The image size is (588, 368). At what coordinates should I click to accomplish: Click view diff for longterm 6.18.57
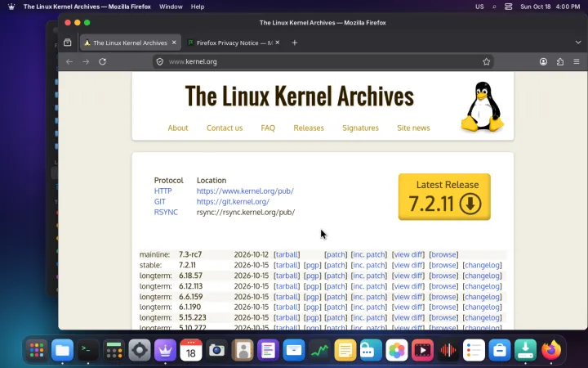coord(408,276)
